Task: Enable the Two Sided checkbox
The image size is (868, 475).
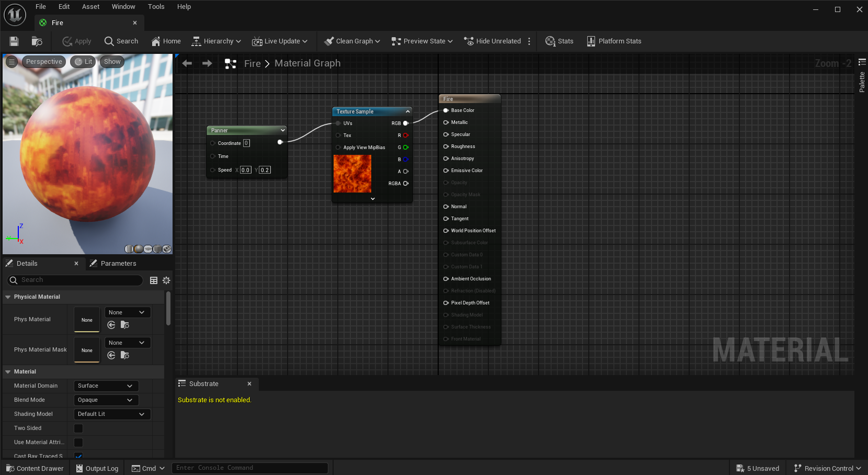Action: coord(78,428)
